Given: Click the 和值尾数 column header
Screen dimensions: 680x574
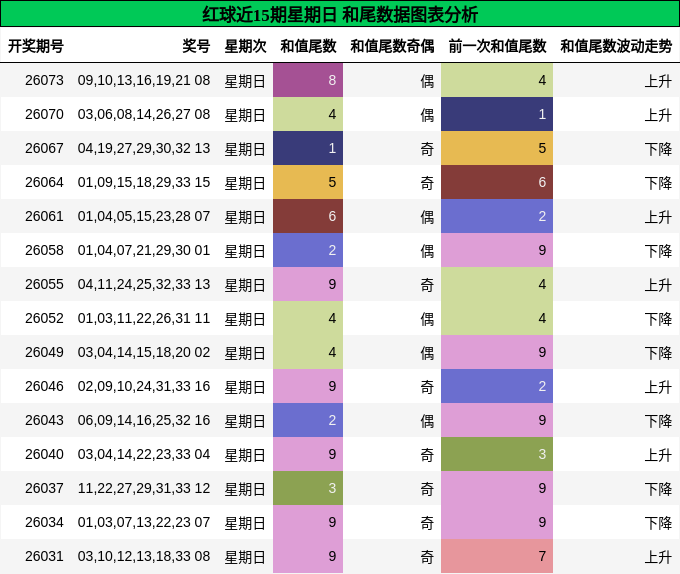Looking at the screenshot, I should coord(308,46).
